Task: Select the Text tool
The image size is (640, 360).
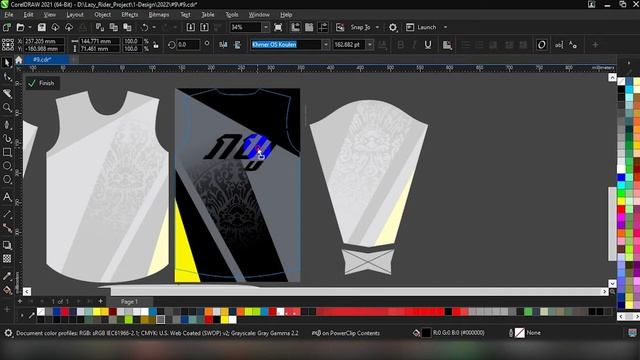Action: point(7,197)
